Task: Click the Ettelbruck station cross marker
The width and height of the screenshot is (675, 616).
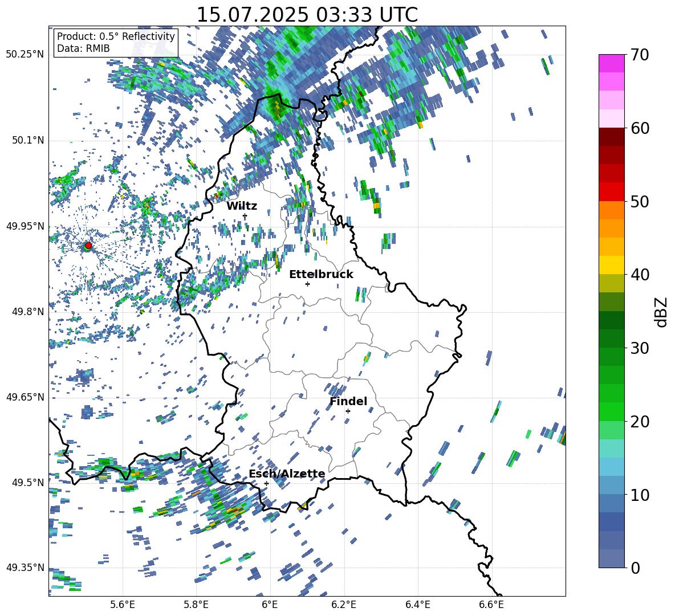Action: coord(307,284)
